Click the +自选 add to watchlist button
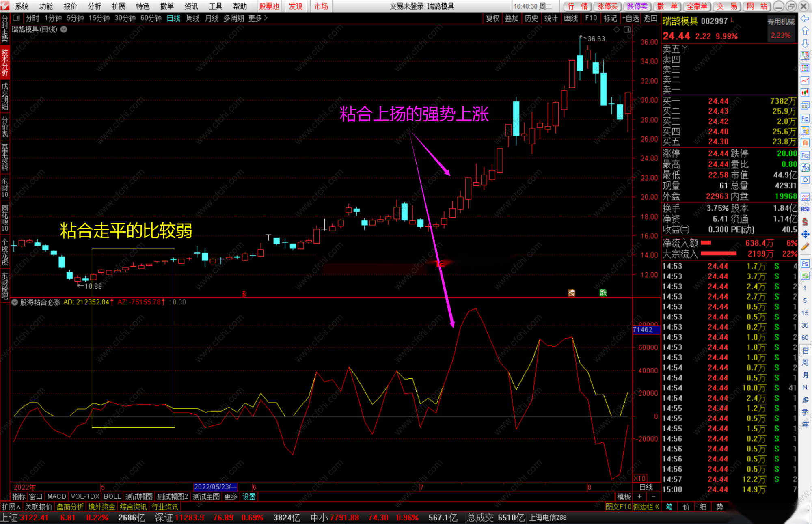The width and height of the screenshot is (812, 524). (631, 18)
